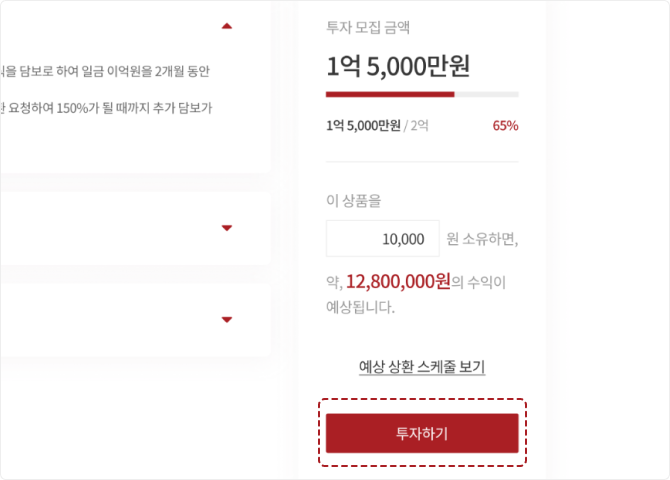Select the large 1억 5,000만원 heading
This screenshot has height=480, width=670.
pos(397,66)
